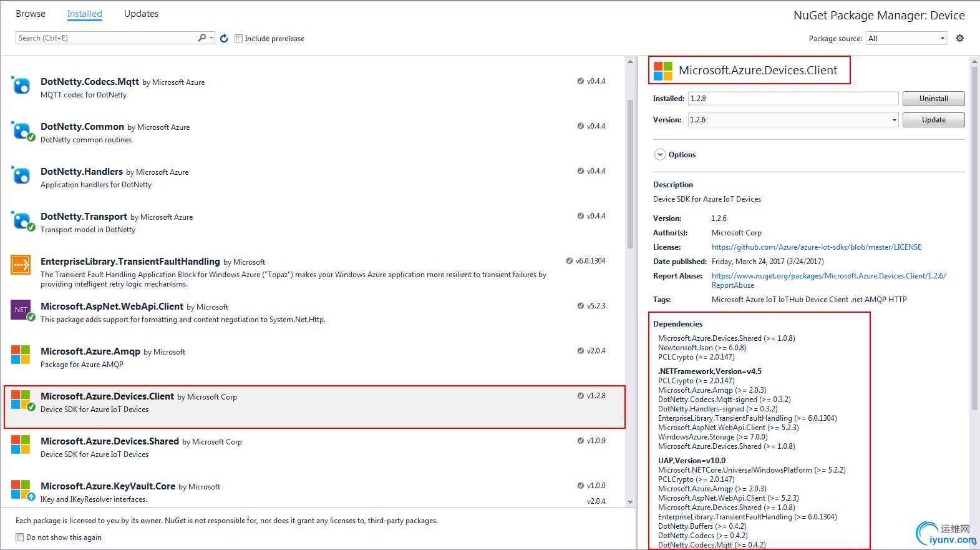Click the Microsoft.Azure.Devices.Shared package icon
The image size is (980, 550).
[x=21, y=444]
